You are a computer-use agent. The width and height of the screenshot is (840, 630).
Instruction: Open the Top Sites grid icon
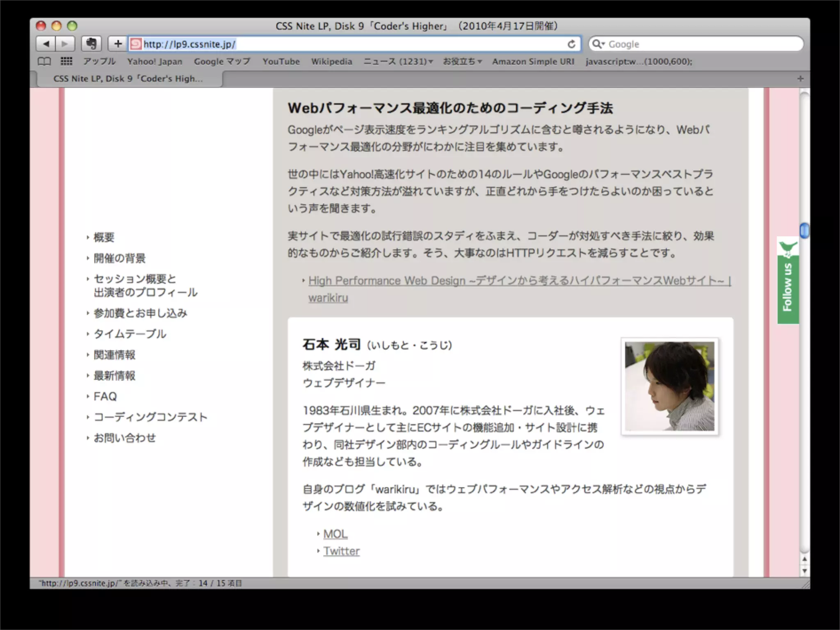[x=66, y=62]
